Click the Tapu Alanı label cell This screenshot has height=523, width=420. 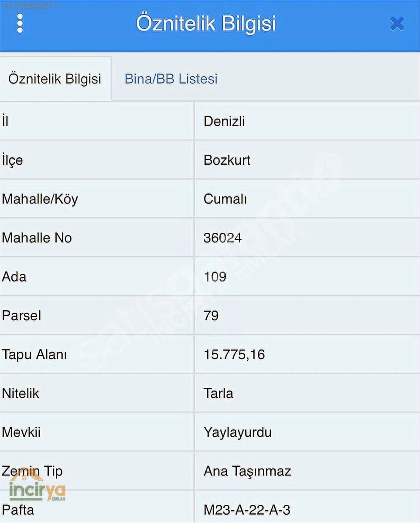coord(97,354)
